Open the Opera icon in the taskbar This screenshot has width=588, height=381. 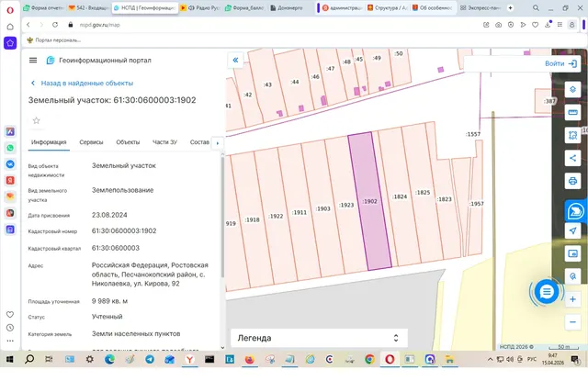[x=390, y=360]
